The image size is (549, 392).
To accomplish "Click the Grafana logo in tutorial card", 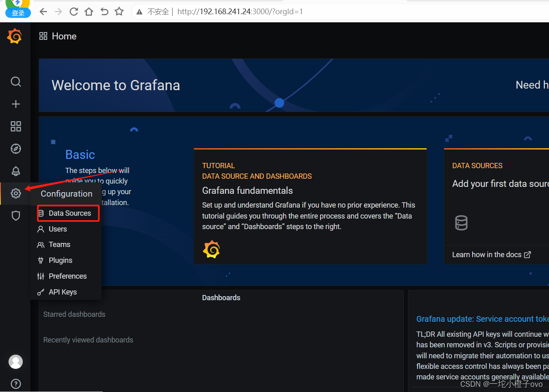I will [211, 249].
